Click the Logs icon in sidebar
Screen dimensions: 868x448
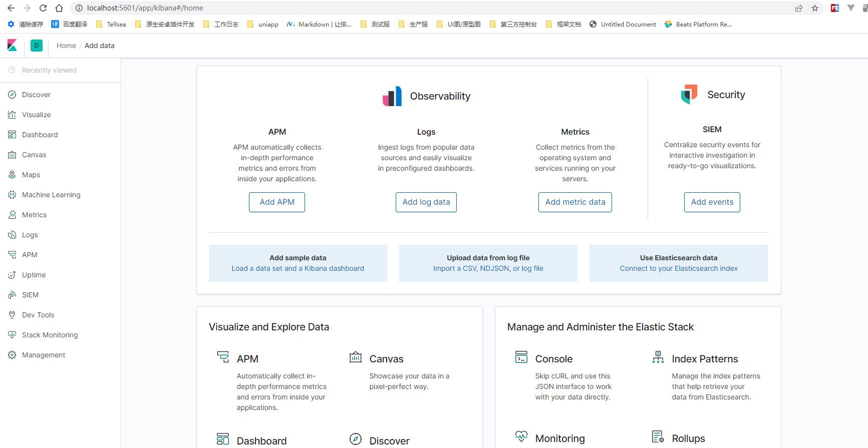[x=12, y=235]
